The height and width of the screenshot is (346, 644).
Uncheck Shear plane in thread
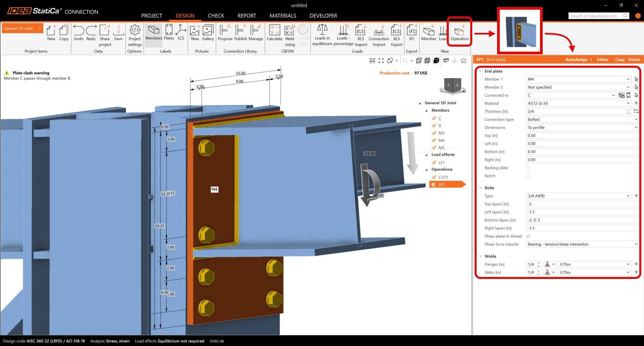point(528,236)
